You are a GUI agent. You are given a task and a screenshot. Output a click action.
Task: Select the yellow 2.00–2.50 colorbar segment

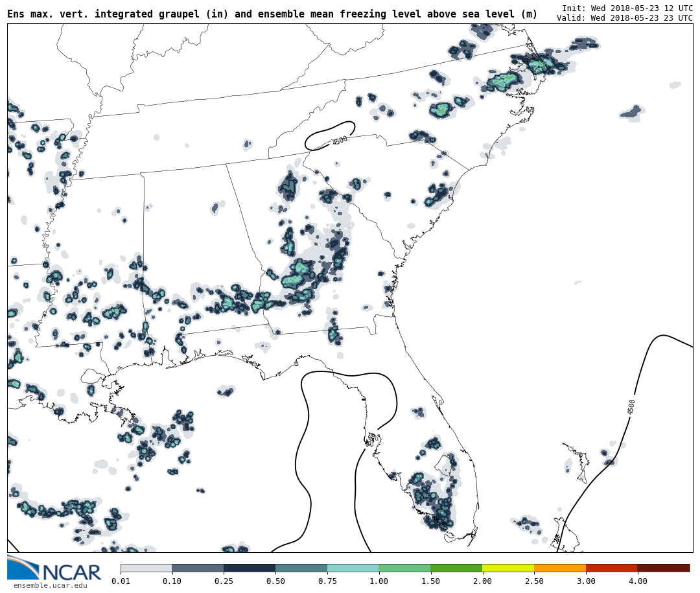click(x=508, y=568)
